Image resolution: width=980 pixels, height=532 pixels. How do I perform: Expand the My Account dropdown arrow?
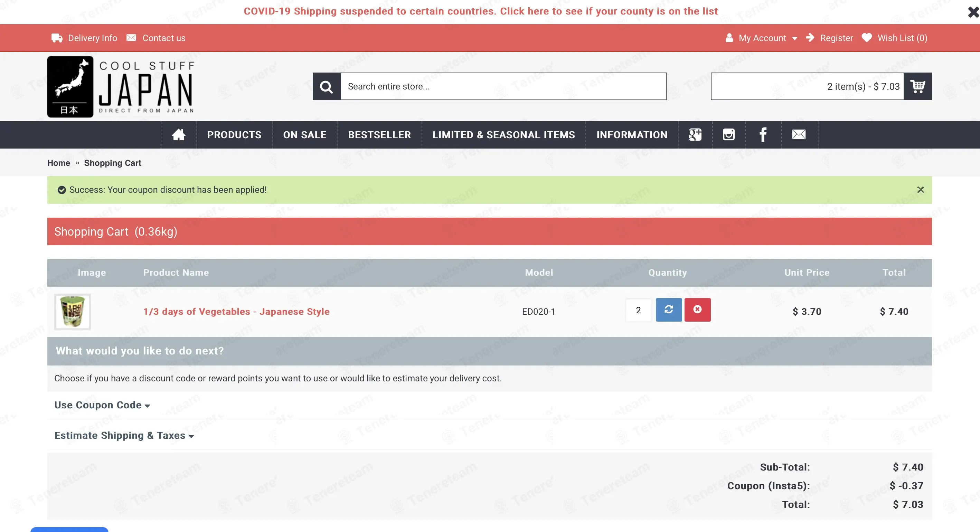(x=794, y=38)
